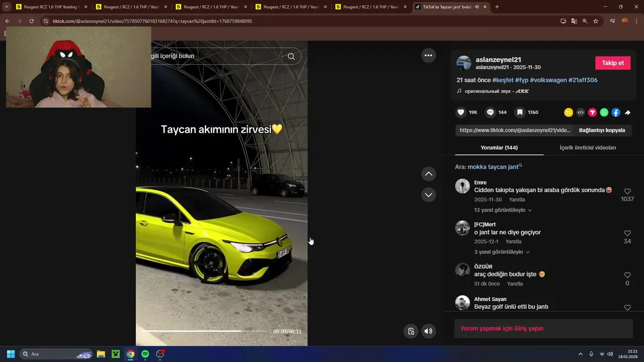Go back in the browser
The width and height of the screenshot is (644, 362).
7,21
